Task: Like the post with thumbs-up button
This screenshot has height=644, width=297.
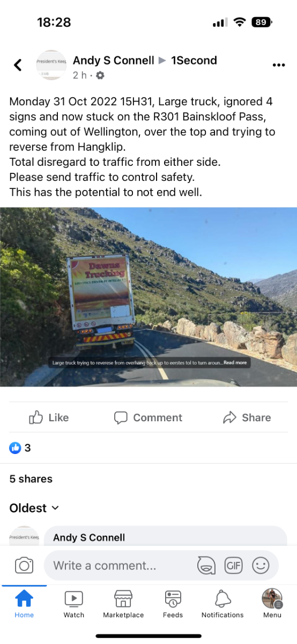Action: (x=49, y=418)
